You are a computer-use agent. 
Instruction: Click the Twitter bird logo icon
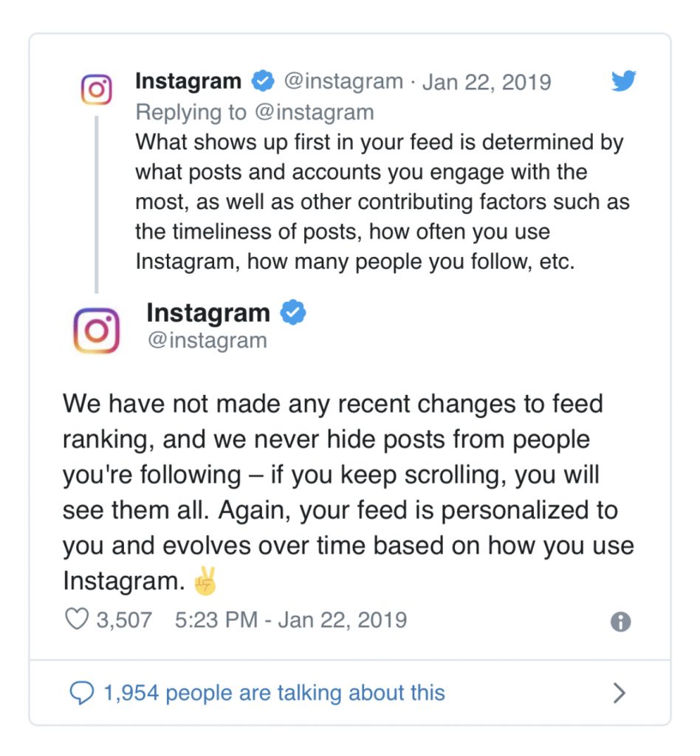point(624,80)
